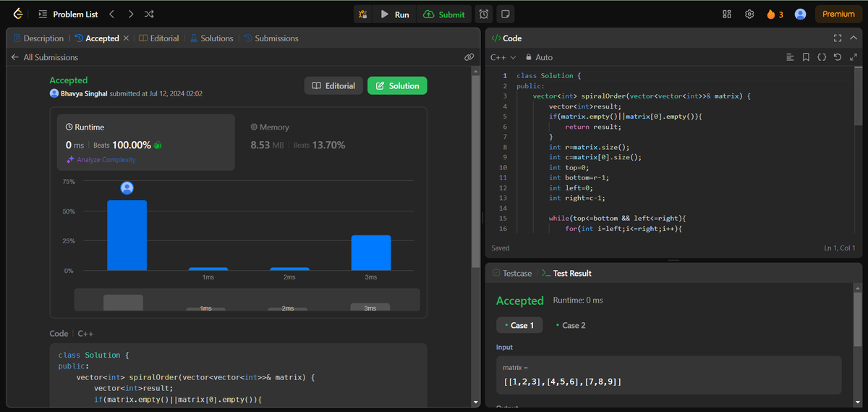Click the green Solution button
This screenshot has height=412, width=868.
point(397,85)
